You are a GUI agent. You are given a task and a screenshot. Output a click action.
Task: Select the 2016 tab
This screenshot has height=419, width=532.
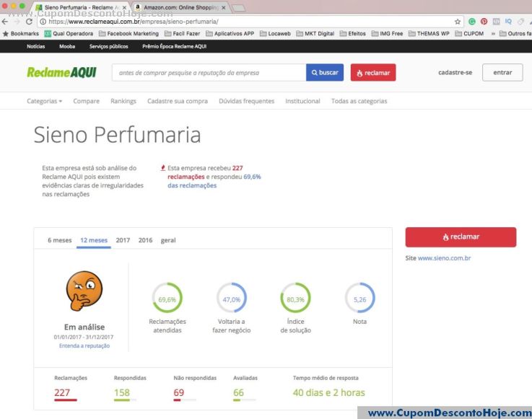point(145,240)
